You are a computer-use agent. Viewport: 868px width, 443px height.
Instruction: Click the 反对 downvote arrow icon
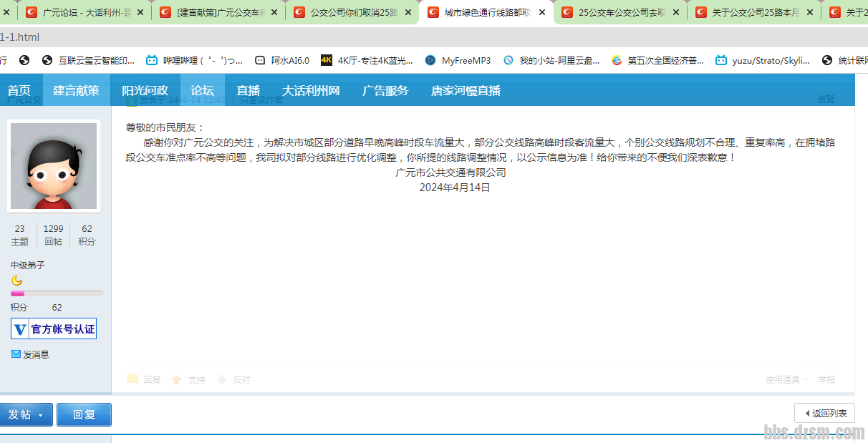[x=221, y=379]
